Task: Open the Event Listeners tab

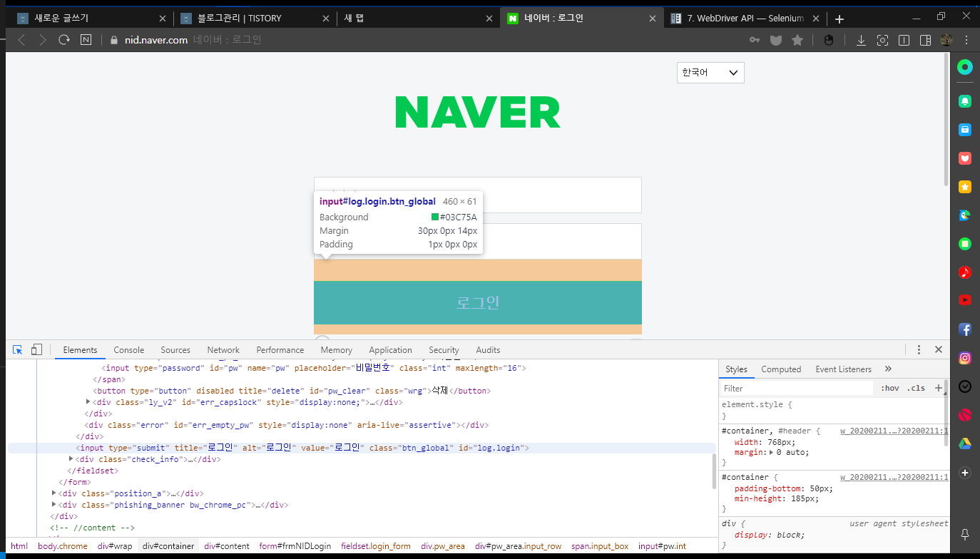Action: (x=844, y=369)
